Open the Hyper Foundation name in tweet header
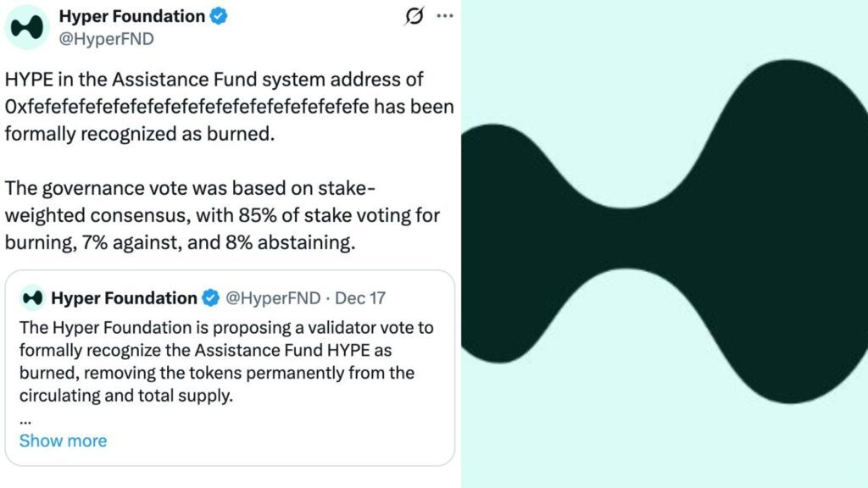Image resolution: width=868 pixels, height=488 pixels. (x=131, y=17)
